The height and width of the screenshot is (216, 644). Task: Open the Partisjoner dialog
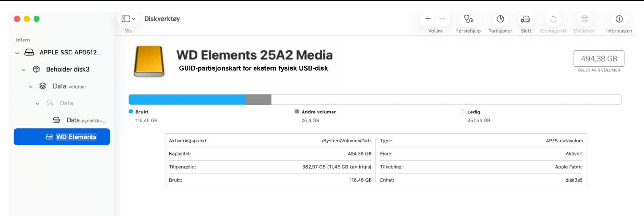click(500, 19)
